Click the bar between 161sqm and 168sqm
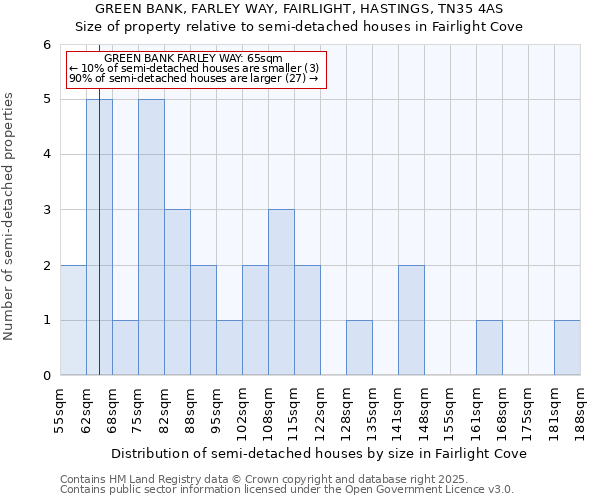 pos(489,347)
